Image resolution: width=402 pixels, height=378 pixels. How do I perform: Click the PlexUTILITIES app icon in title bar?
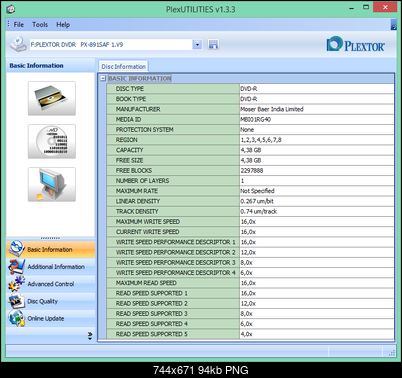pyautogui.click(x=11, y=9)
